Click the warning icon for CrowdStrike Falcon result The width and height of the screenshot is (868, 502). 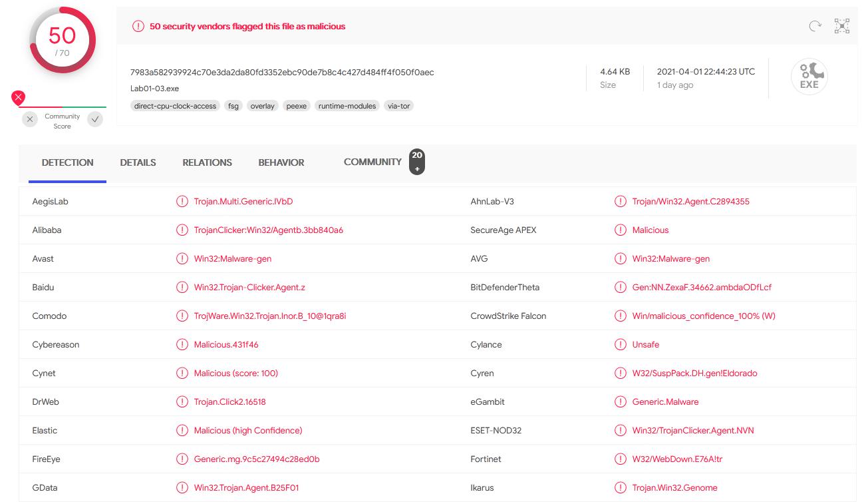620,316
